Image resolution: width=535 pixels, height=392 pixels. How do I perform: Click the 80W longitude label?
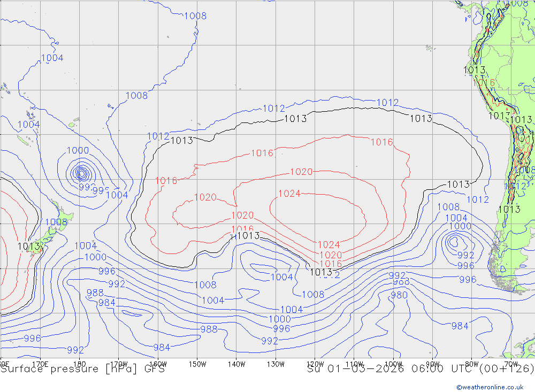point(472,364)
